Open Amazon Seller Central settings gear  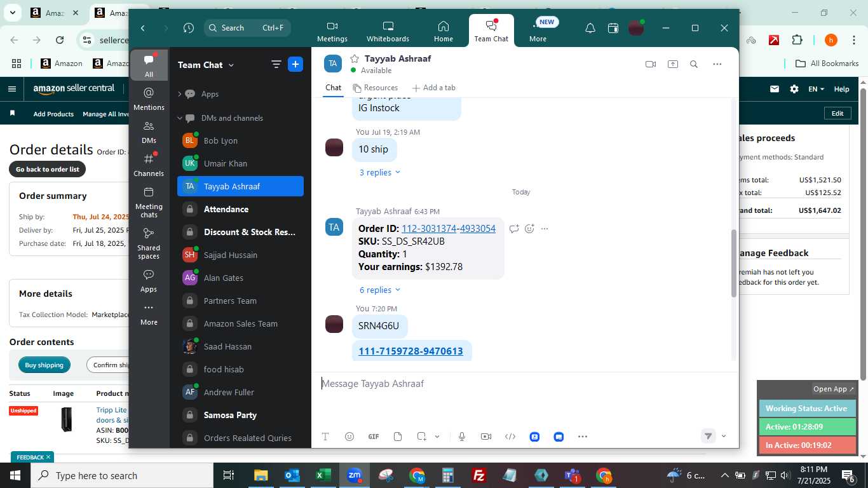(x=794, y=89)
